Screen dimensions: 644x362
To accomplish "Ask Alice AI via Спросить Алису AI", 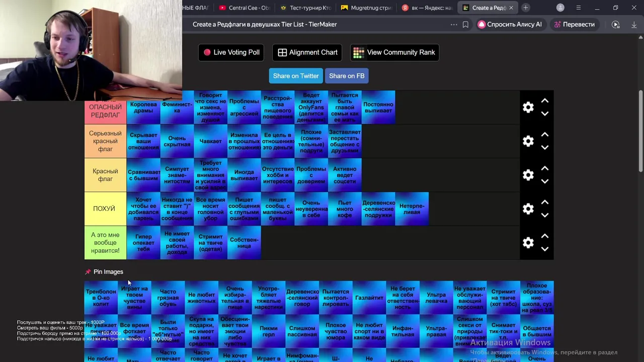I will (x=510, y=24).
